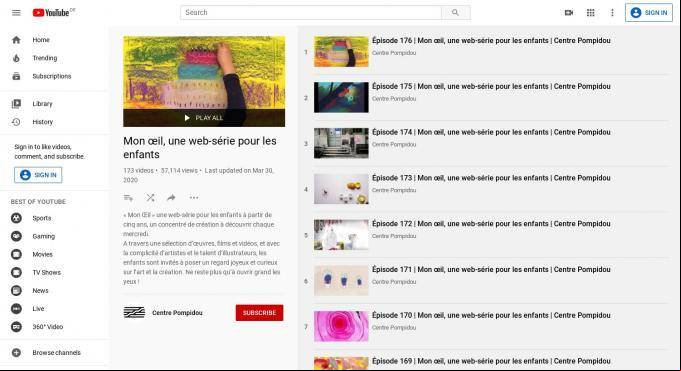
Task: Click Centre Pompidou under Épisode 176
Action: [x=394, y=53]
